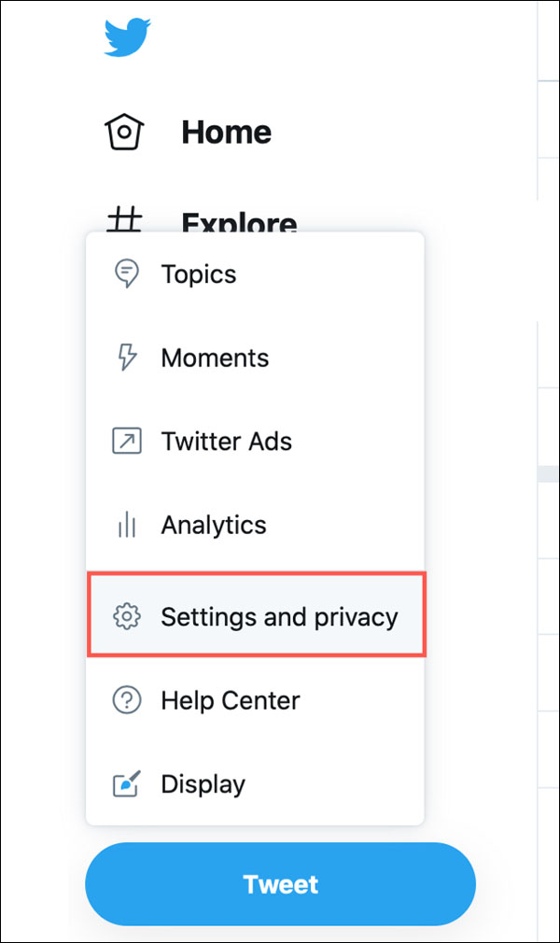560x943 pixels.
Task: Open Topics from the menu
Action: tap(198, 274)
